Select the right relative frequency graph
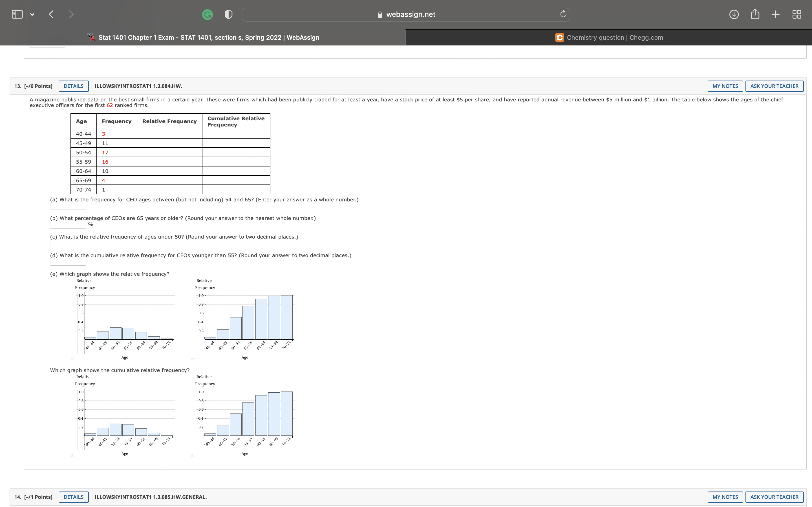The width and height of the screenshot is (812, 507). tap(193, 359)
